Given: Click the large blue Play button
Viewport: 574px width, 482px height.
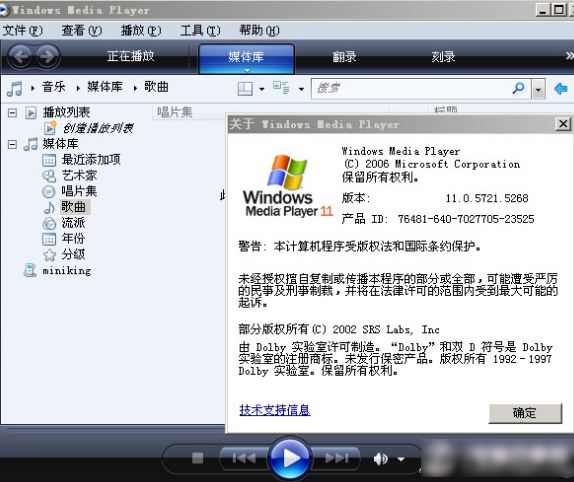Looking at the screenshot, I should (x=290, y=458).
